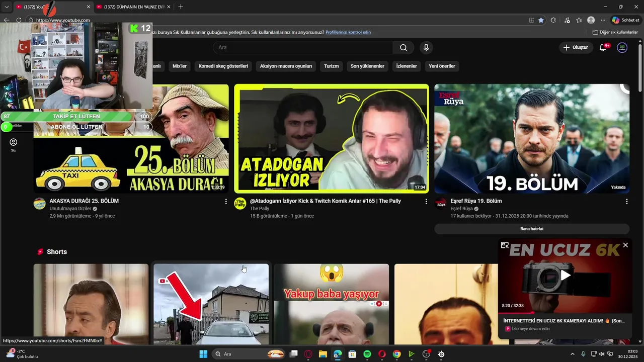Image resolution: width=644 pixels, height=362 pixels.
Task: Focus the YouTube Ara search field
Action: coord(303,47)
